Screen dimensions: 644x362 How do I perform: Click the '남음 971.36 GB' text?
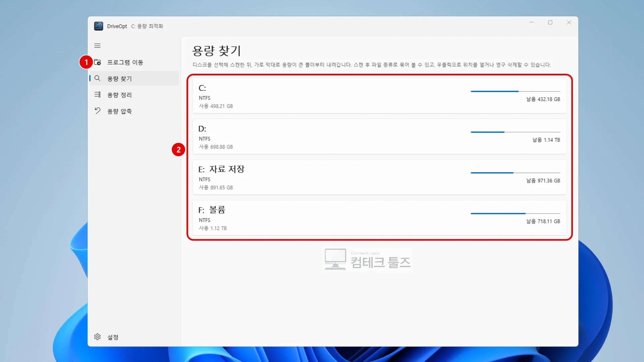click(x=543, y=181)
